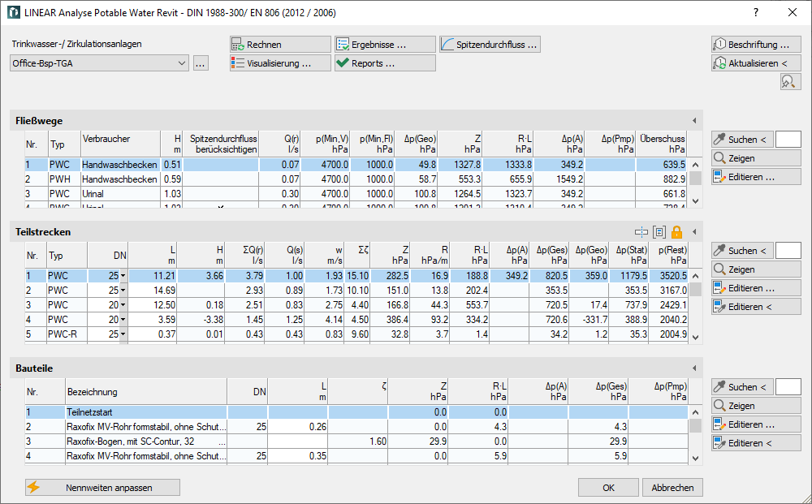Click the Rechnen calculator button

(280, 45)
